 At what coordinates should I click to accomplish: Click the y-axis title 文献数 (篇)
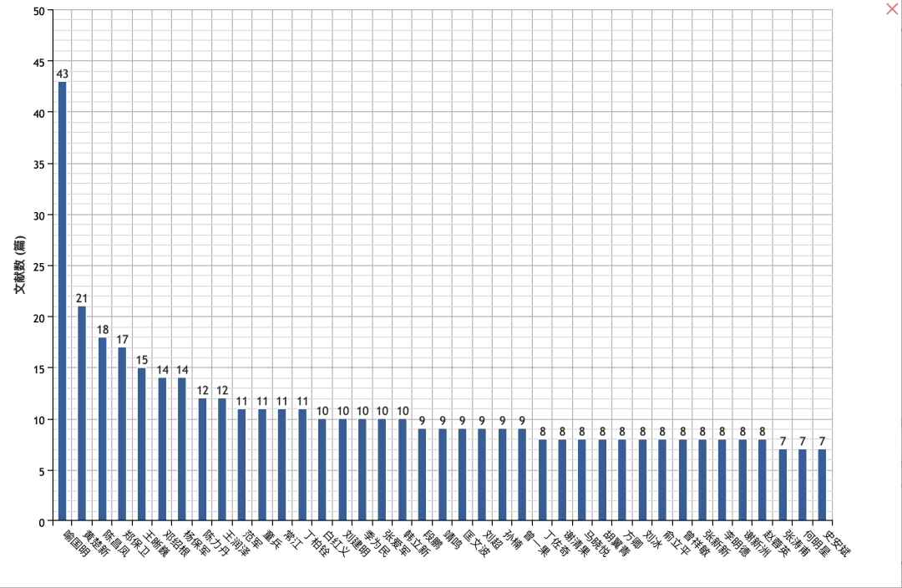click(20, 265)
